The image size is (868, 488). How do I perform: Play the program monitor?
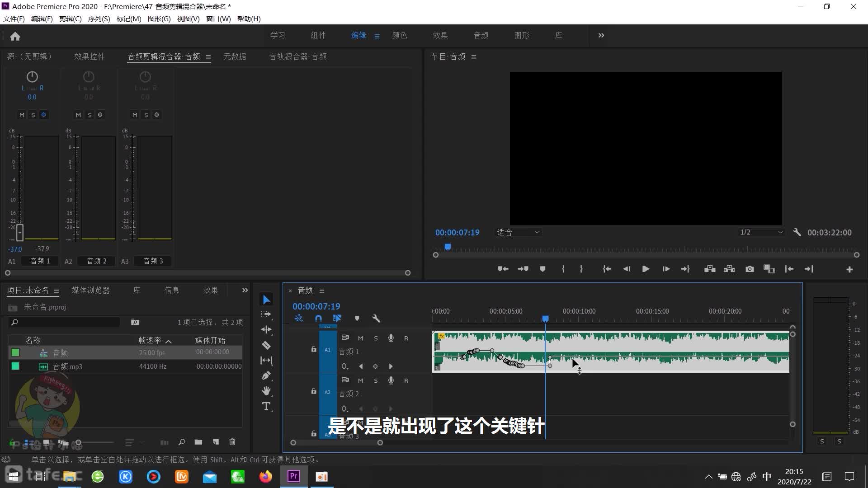click(x=646, y=269)
